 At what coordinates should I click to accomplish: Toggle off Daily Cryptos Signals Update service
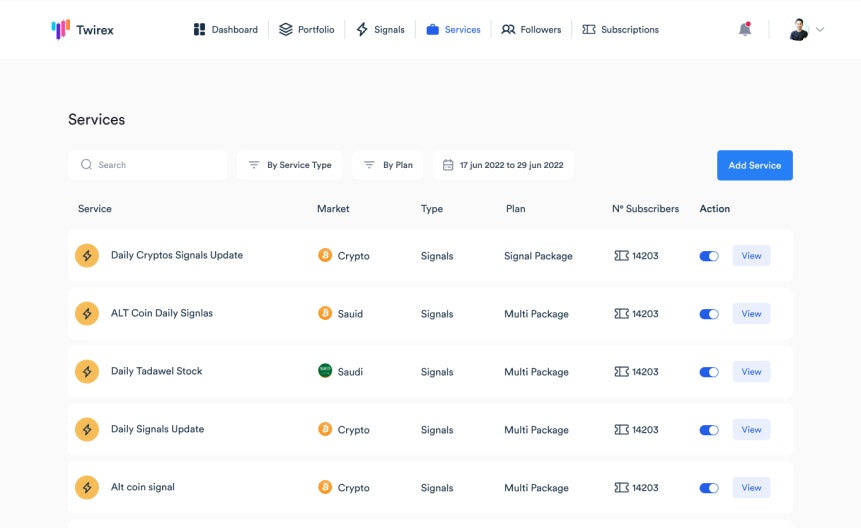coord(709,256)
